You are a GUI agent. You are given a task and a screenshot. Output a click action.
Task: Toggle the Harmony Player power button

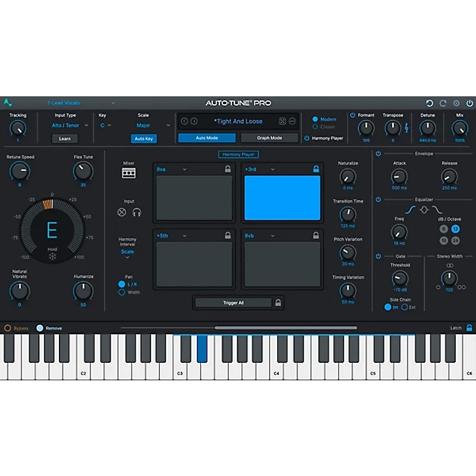pyautogui.click(x=307, y=138)
